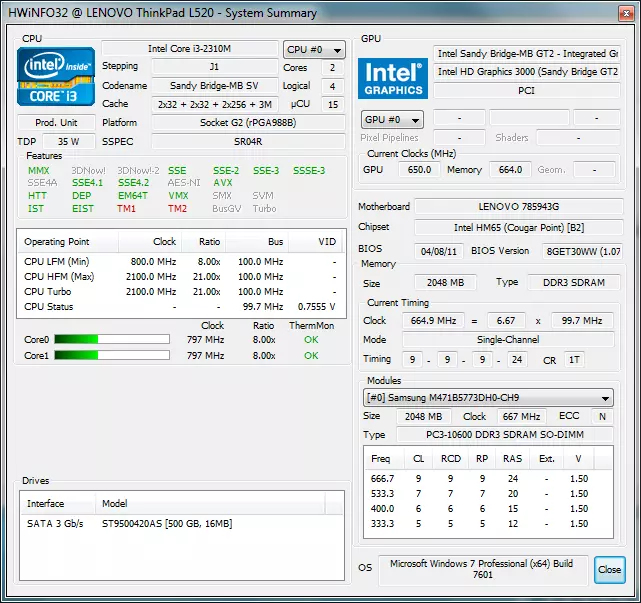The image size is (641, 603).
Task: Click the SR04R SSPEC field
Action: point(248,141)
